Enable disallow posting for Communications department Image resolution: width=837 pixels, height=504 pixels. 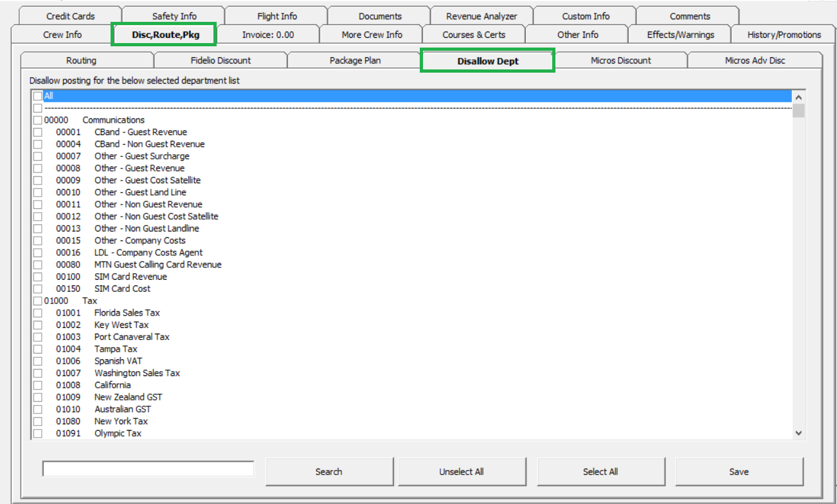[37, 120]
